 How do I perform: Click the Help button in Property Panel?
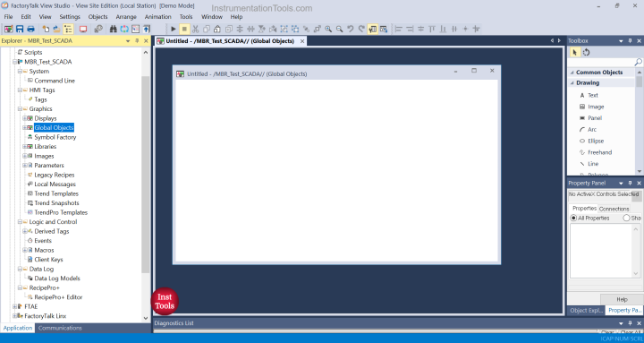click(x=622, y=299)
